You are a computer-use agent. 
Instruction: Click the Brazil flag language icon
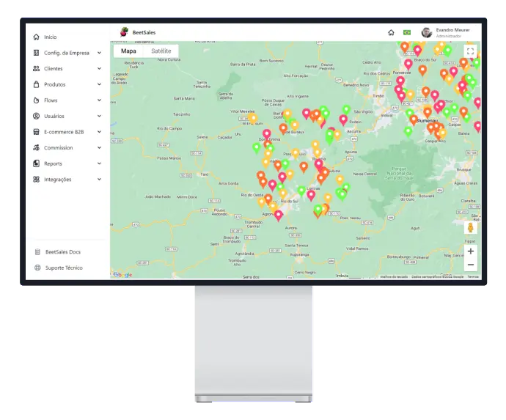coord(407,32)
